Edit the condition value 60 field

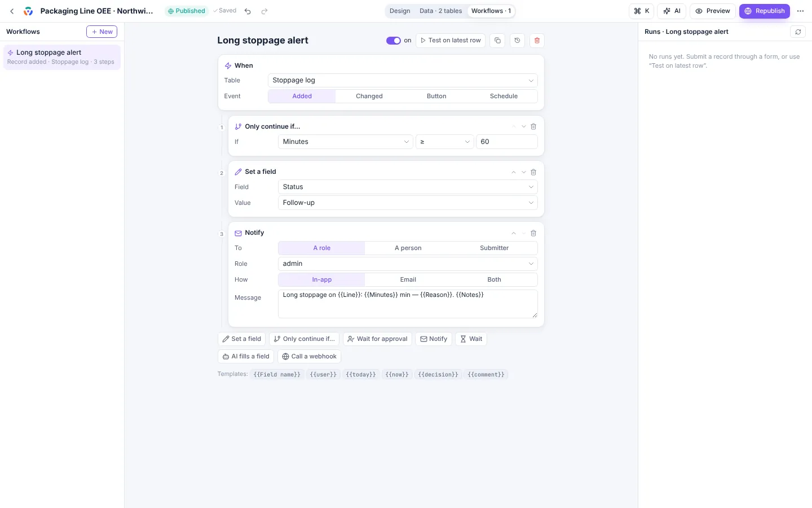point(507,142)
